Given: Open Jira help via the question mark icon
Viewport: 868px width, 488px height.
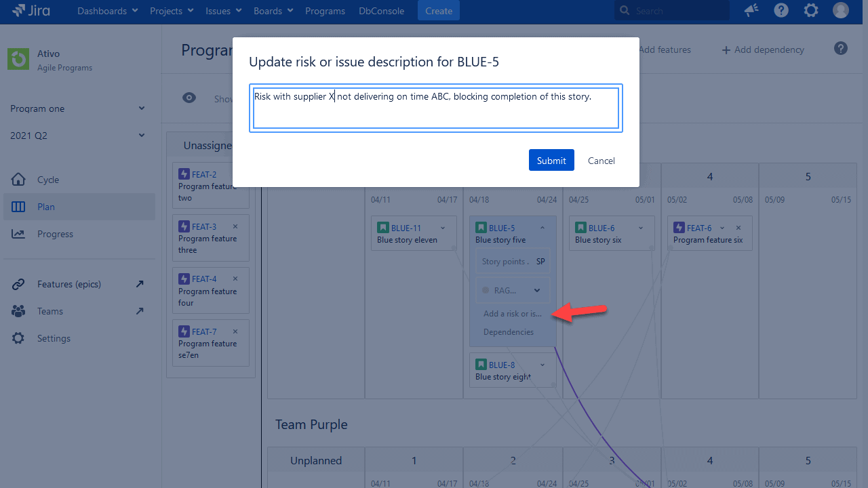Looking at the screenshot, I should (x=781, y=10).
